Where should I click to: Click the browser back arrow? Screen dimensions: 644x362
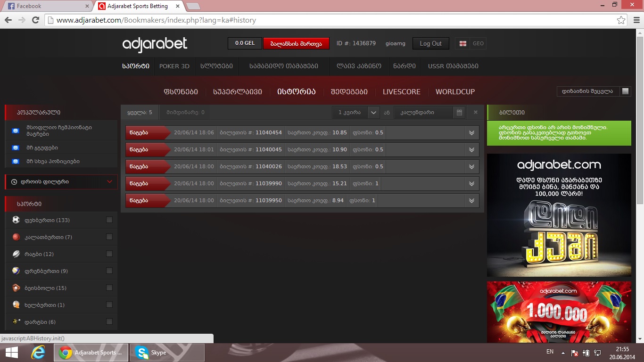click(8, 20)
